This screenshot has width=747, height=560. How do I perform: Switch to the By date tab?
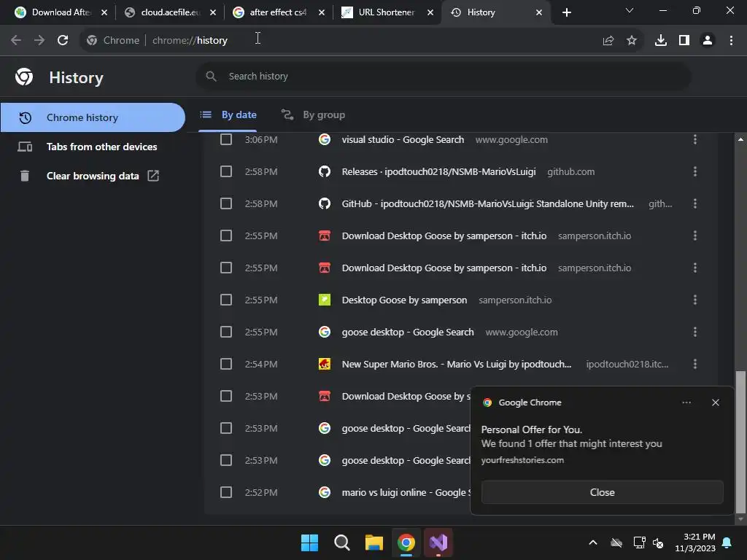coord(228,114)
